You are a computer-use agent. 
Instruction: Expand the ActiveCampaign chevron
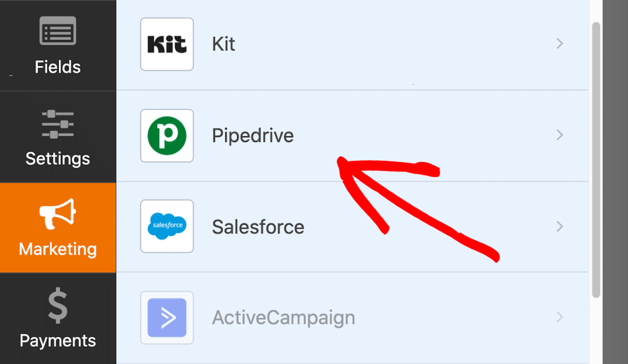click(x=560, y=317)
